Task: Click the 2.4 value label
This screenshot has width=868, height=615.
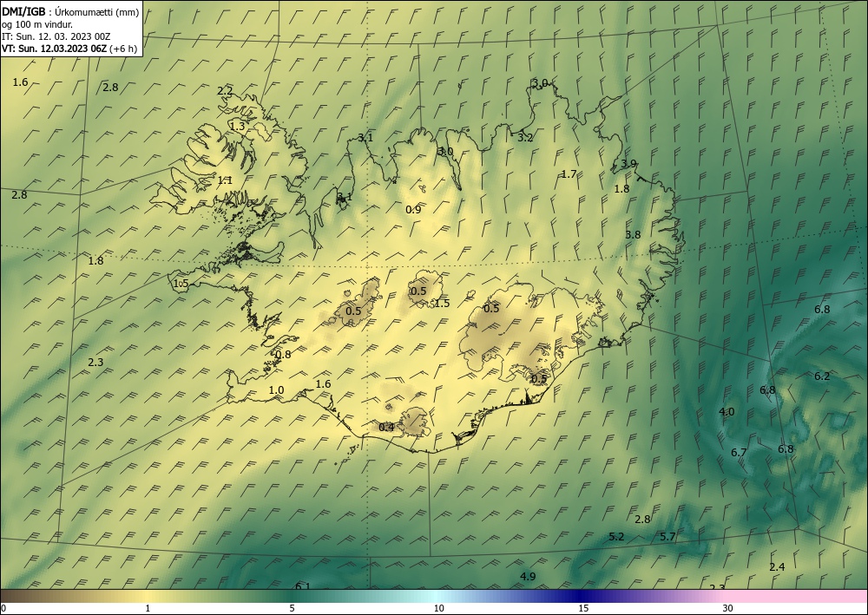Action: click(777, 567)
